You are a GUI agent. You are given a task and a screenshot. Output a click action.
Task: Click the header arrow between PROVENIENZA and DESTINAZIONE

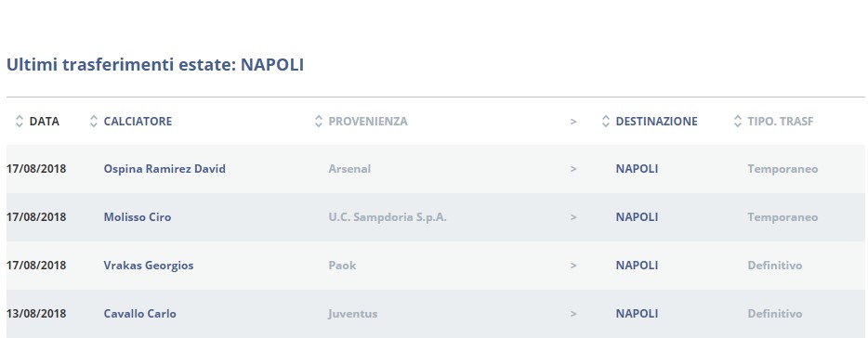pos(573,122)
